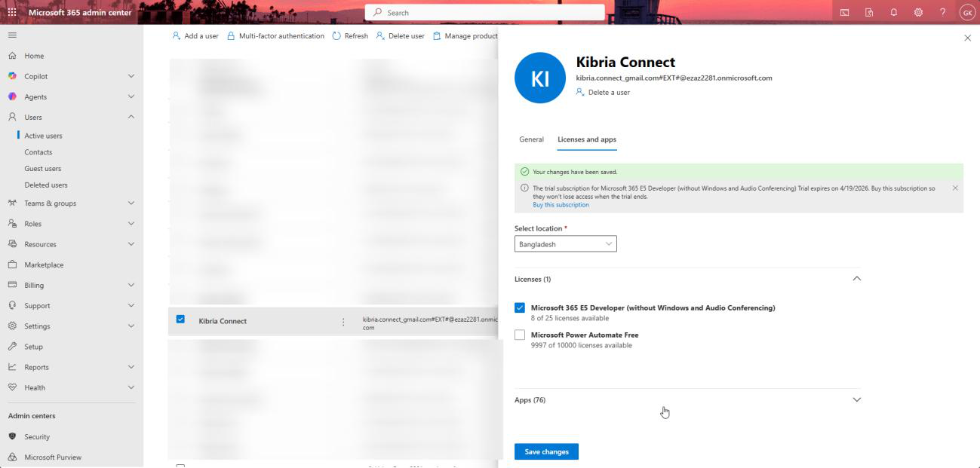Open Active users in navigation
This screenshot has height=468, width=980.
coord(43,136)
